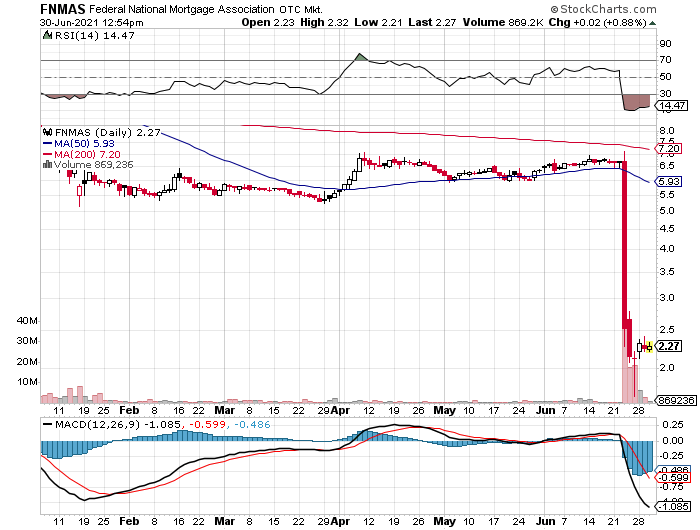This screenshot has height=530, width=700.
Task: Click the red 7.20 moving average axis tag
Action: click(668, 149)
